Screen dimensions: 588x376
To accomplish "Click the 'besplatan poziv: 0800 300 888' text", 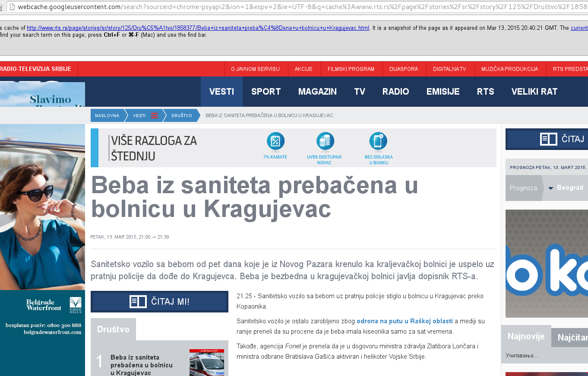I will coord(43,325).
